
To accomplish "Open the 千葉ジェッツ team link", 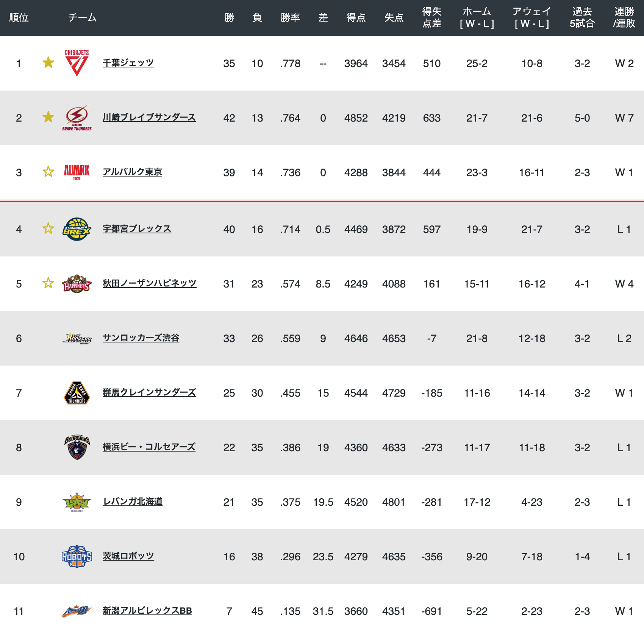I will pyautogui.click(x=128, y=63).
